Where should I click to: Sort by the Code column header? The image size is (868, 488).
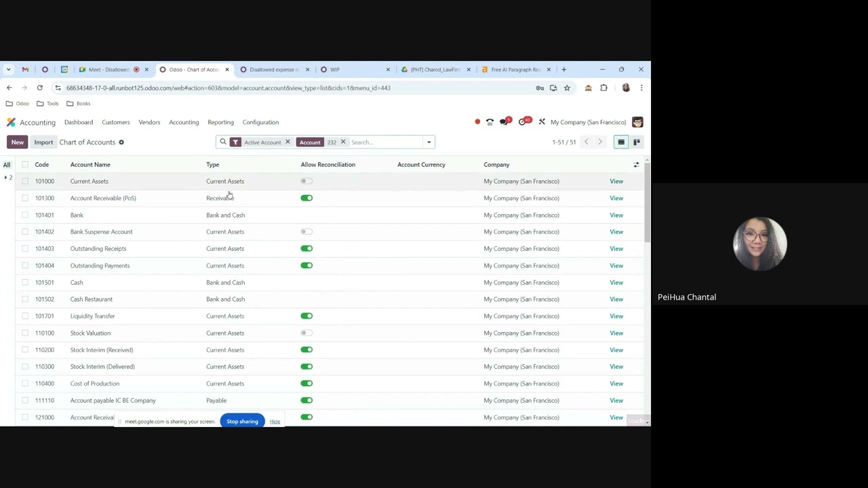coord(42,165)
